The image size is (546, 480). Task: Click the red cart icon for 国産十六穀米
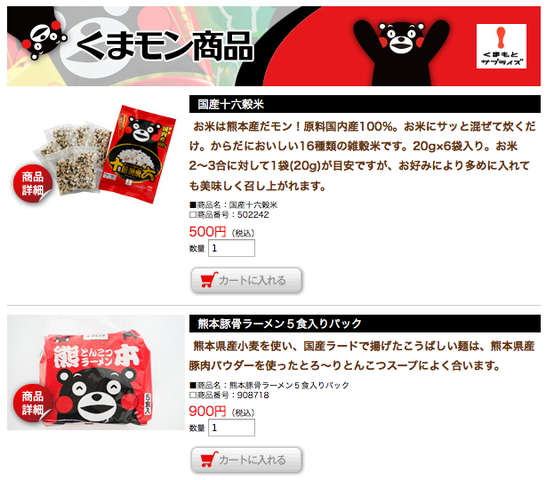pyautogui.click(x=209, y=280)
